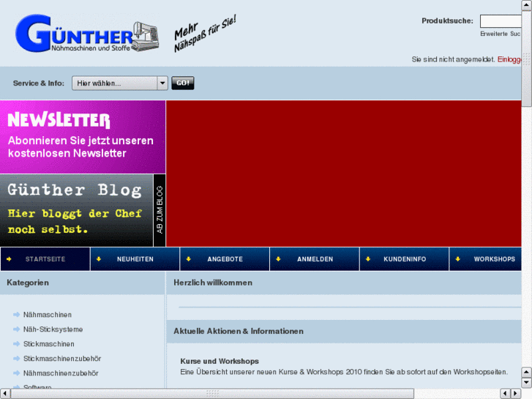The width and height of the screenshot is (532, 399).
Task: Click the blue arrow beside Stickmaschinenzubehör
Action: coord(16,359)
